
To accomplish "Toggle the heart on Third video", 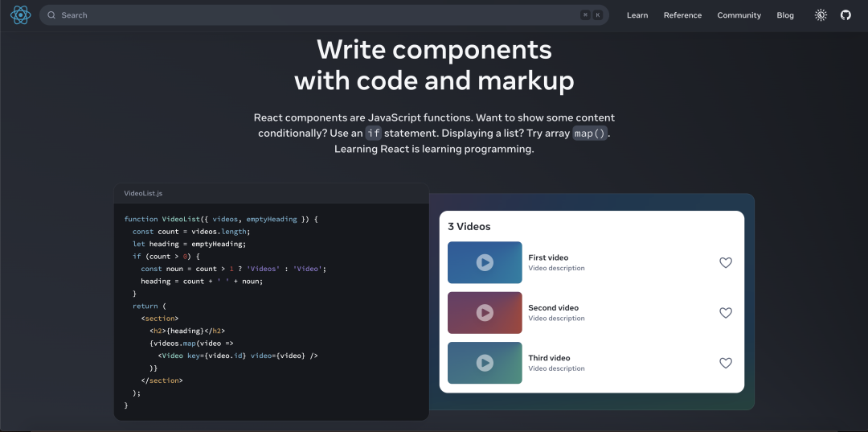I will point(726,364).
